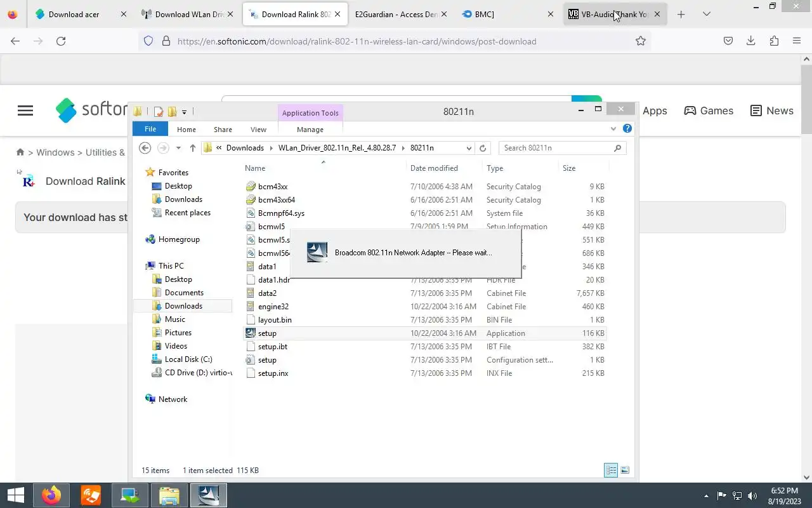This screenshot has height=508, width=812.
Task: Select Documents under This PC
Action: (x=184, y=293)
